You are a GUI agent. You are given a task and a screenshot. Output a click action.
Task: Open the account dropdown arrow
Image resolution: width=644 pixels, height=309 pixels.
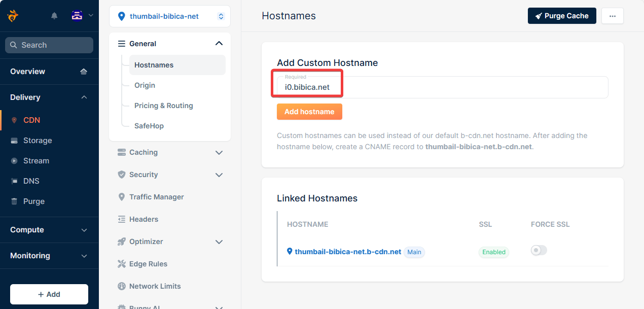click(x=91, y=16)
